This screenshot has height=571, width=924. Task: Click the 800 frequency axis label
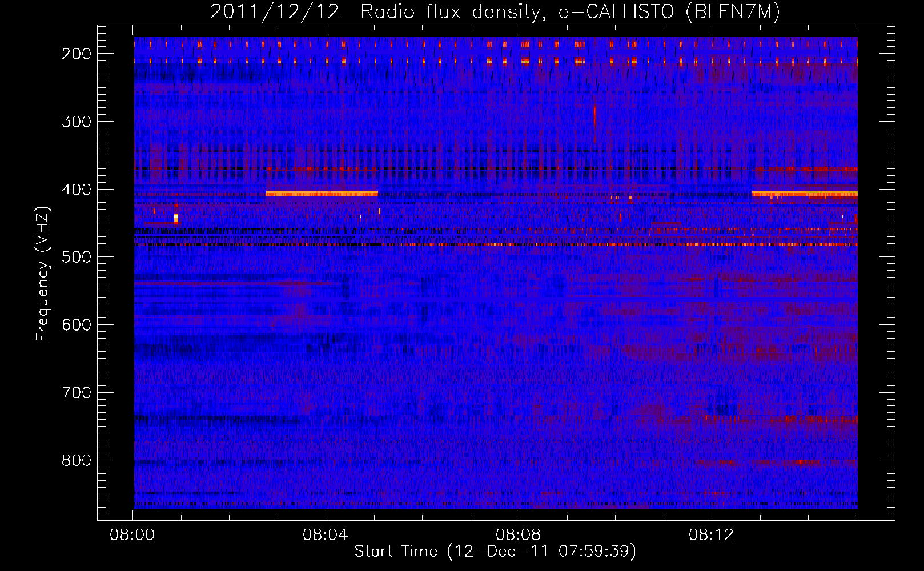(76, 460)
